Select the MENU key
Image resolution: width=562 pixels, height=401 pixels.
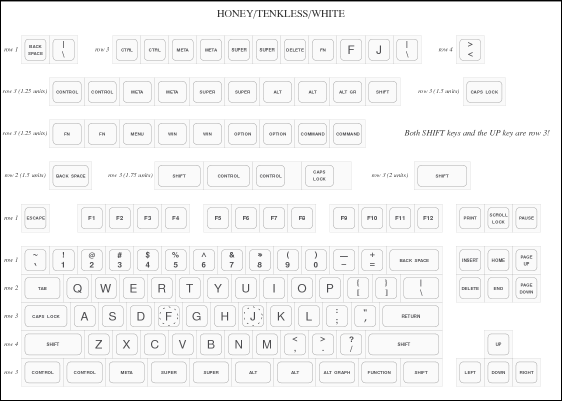click(x=137, y=134)
